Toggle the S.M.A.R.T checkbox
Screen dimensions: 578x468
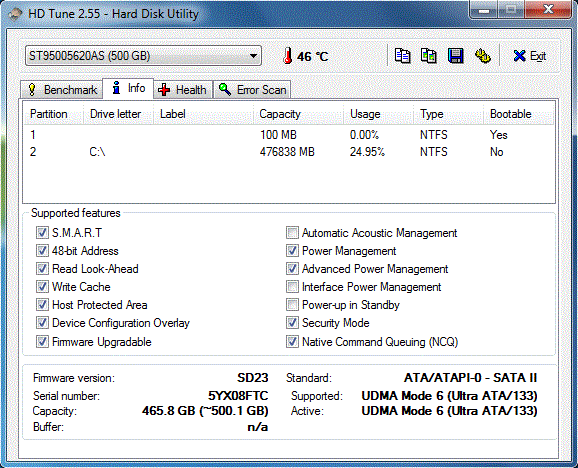[42, 233]
